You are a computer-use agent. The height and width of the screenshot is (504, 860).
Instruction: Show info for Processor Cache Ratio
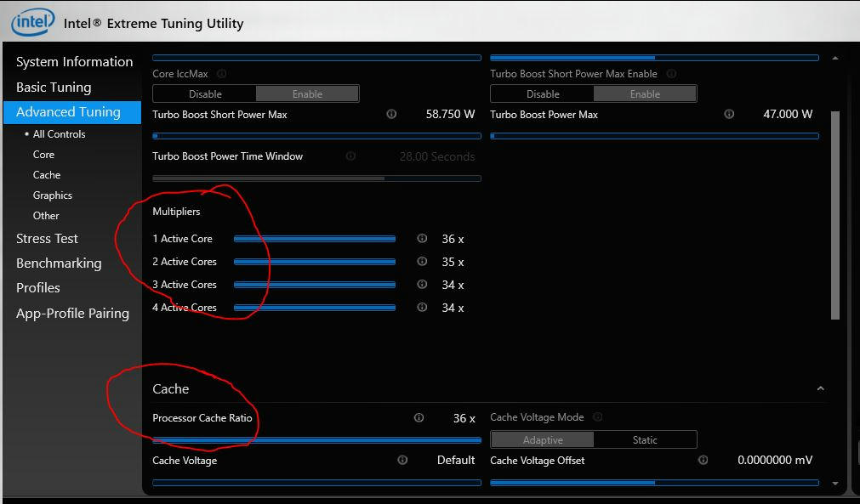(x=419, y=417)
